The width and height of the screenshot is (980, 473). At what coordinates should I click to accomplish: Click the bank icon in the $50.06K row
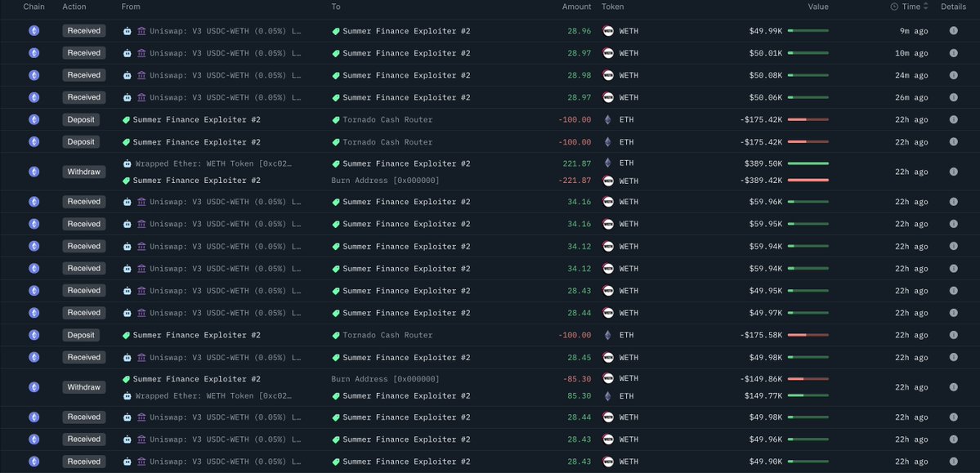click(x=141, y=97)
